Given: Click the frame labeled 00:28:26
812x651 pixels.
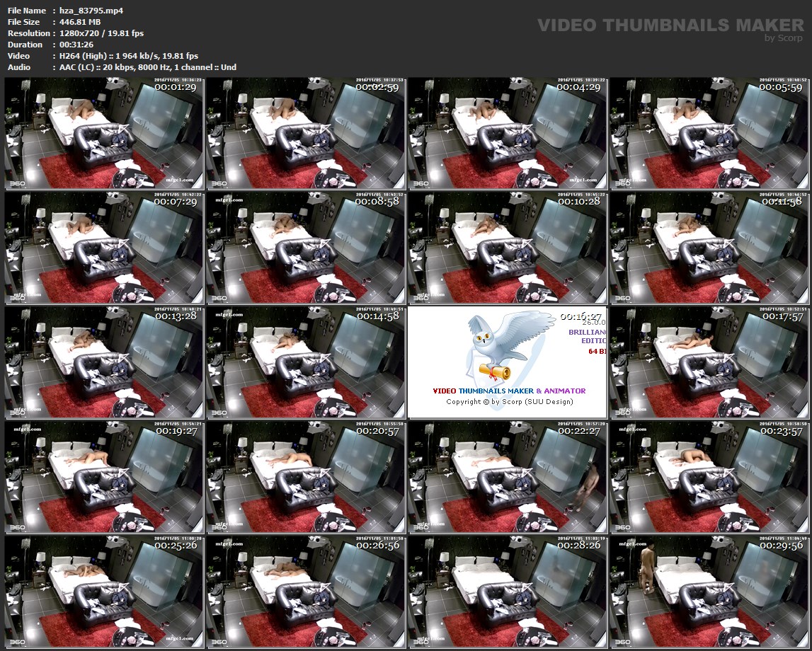Looking at the screenshot, I should coord(507,592).
